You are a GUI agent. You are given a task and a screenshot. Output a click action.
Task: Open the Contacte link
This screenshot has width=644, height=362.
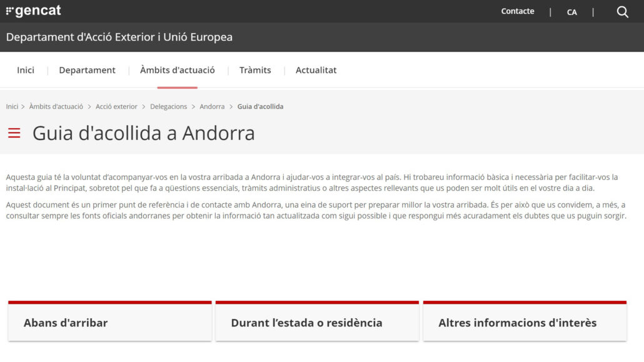(518, 11)
